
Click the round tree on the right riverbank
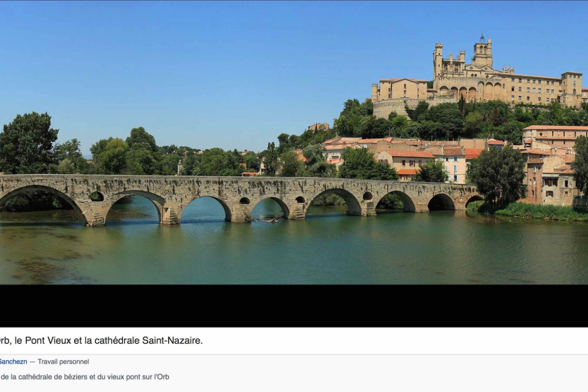click(x=497, y=174)
